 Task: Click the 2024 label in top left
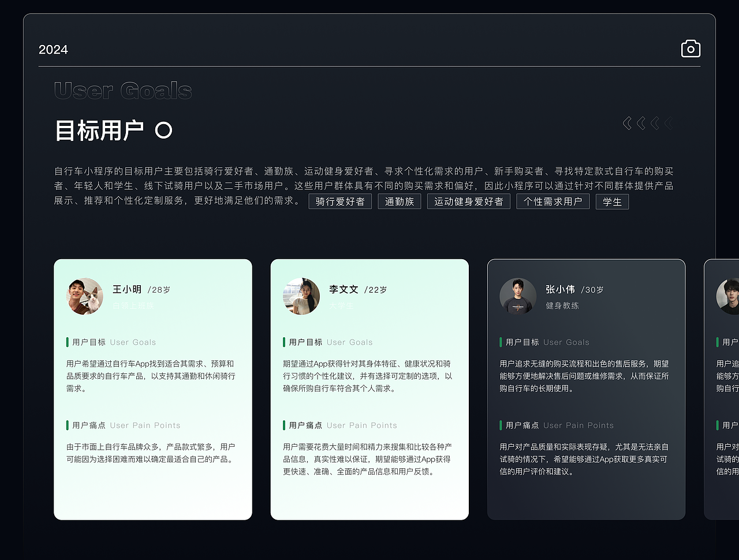(53, 50)
